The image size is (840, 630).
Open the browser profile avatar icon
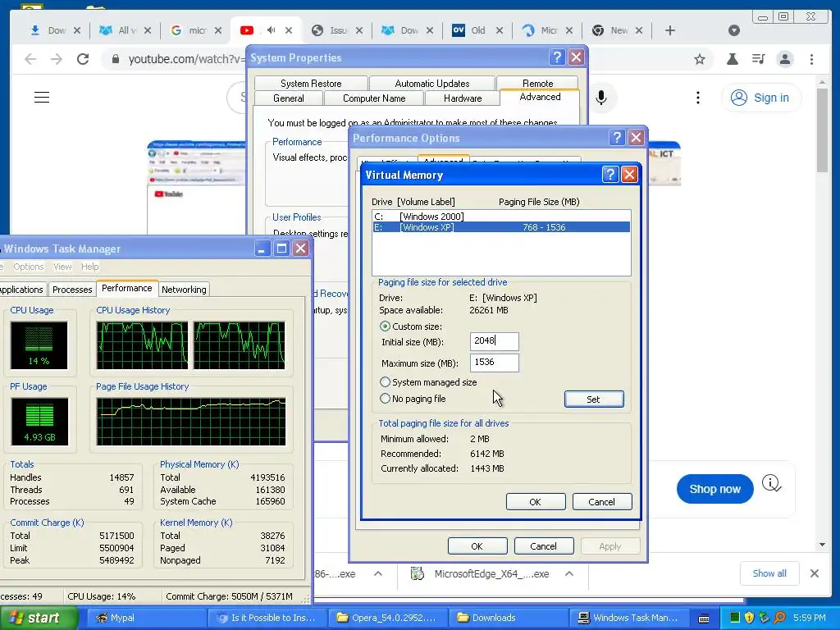pos(785,59)
